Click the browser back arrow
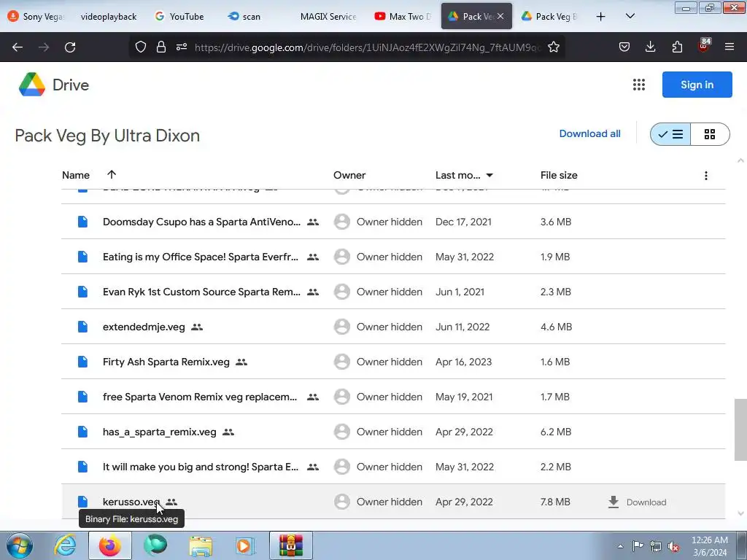This screenshot has width=747, height=560. (18, 47)
